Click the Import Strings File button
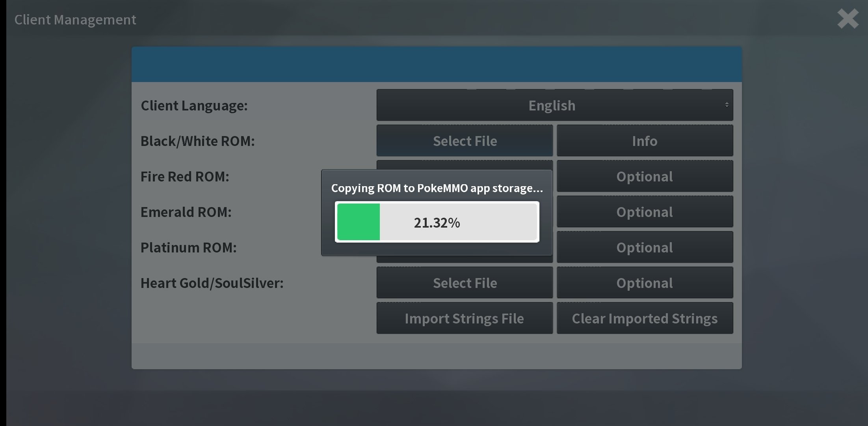The image size is (868, 426). click(465, 318)
